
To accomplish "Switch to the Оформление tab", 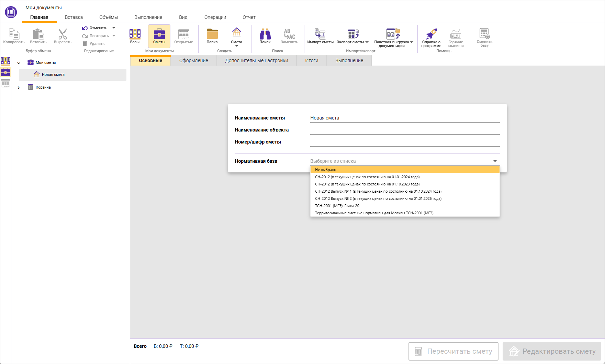I will pyautogui.click(x=193, y=60).
